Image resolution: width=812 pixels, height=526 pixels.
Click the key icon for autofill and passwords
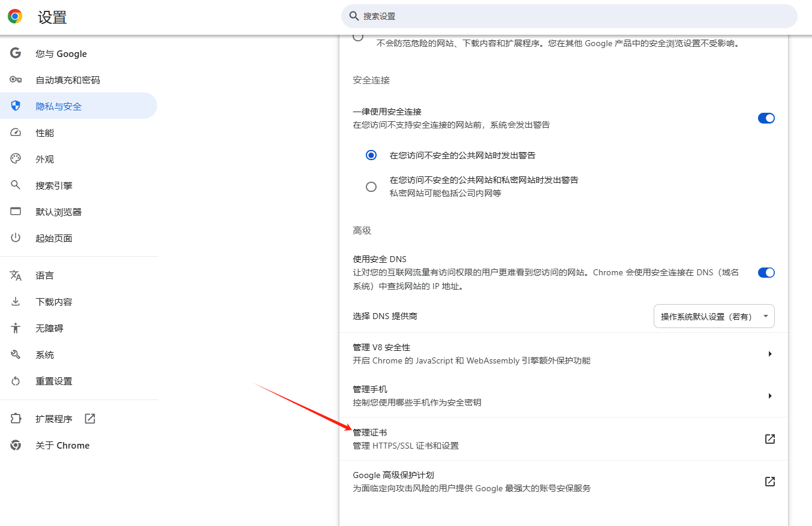click(16, 80)
